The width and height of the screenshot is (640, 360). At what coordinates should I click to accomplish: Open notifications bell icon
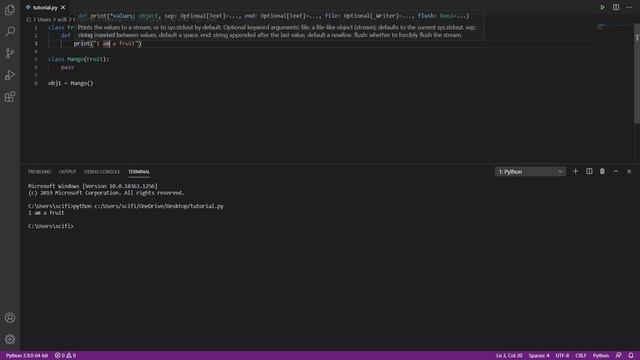pos(631,356)
